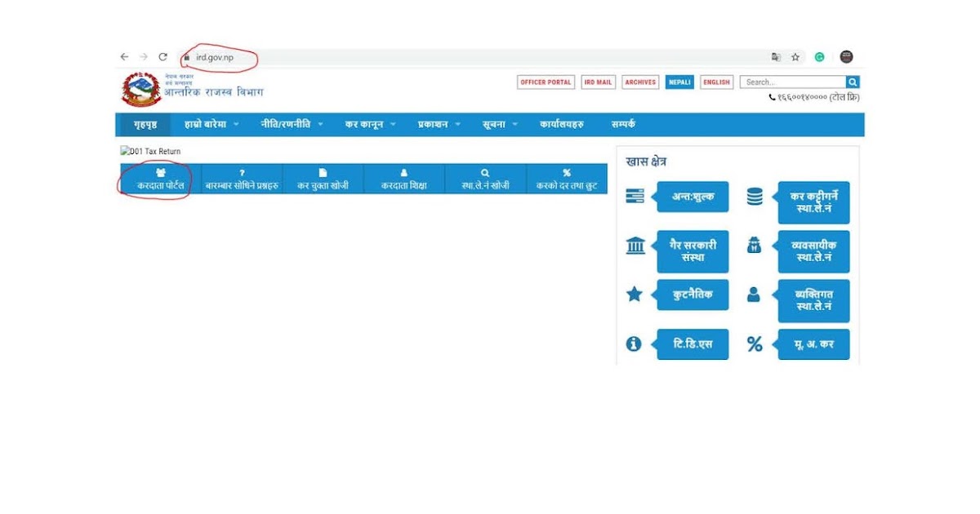Image resolution: width=980 pixels, height=514 pixels.
Task: Click the गैर सरकारी संस्था button
Action: tap(693, 251)
